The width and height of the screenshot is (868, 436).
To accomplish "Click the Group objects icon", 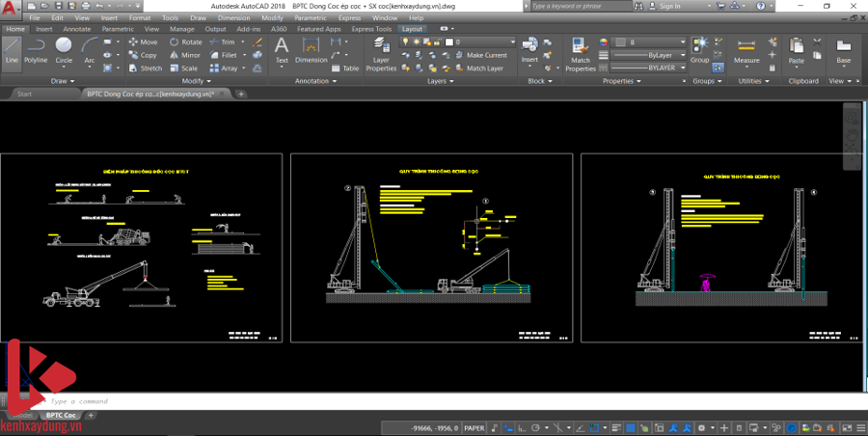I will [x=699, y=50].
